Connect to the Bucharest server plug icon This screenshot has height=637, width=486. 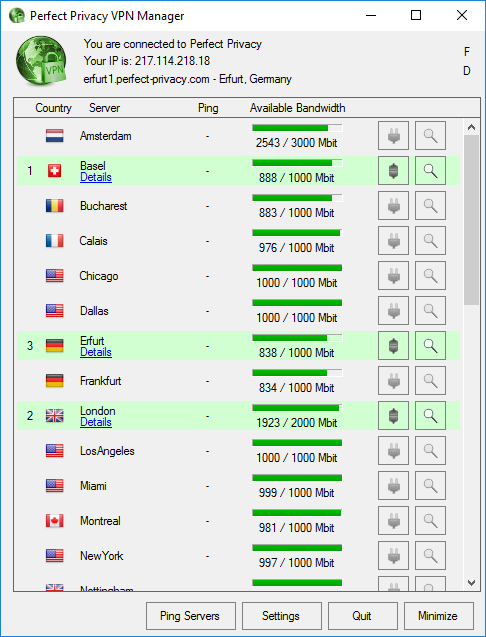point(393,206)
